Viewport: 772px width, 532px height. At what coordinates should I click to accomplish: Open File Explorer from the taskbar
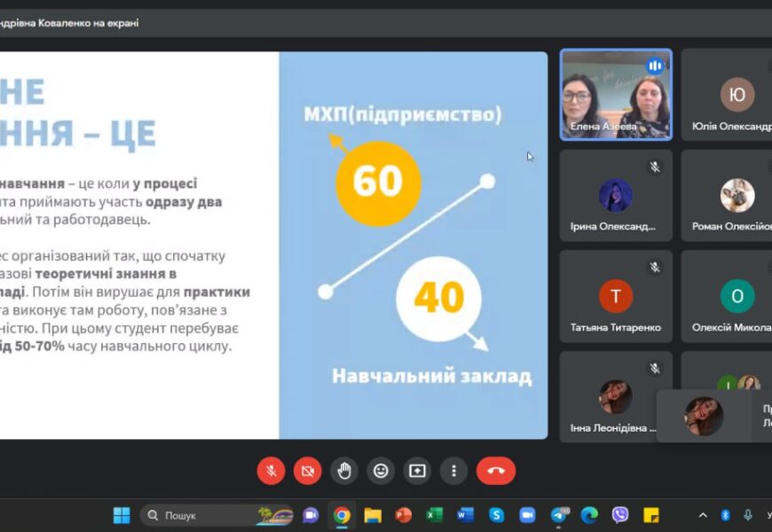[x=373, y=515]
